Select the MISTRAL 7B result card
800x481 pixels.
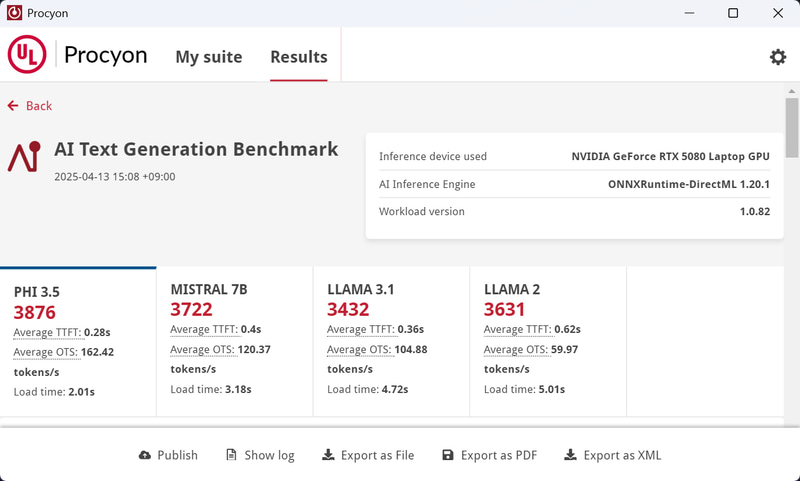click(x=235, y=341)
